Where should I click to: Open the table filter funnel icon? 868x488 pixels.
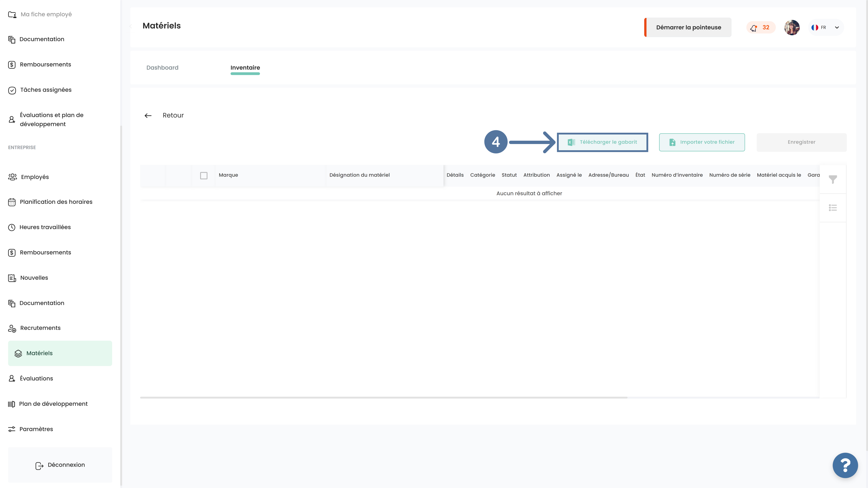point(833,179)
